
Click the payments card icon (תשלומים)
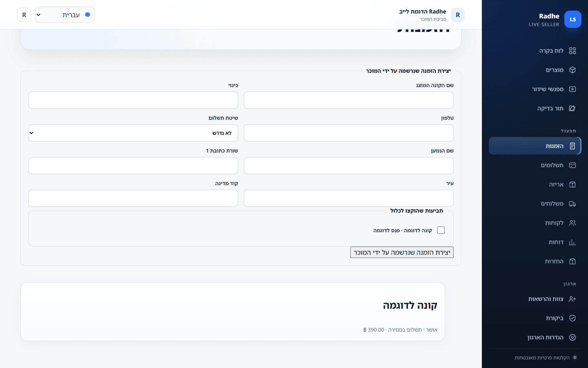(x=572, y=165)
